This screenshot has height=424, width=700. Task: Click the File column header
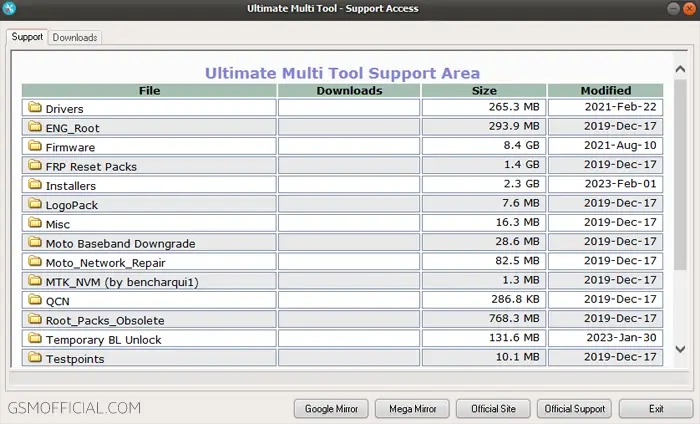click(x=149, y=91)
